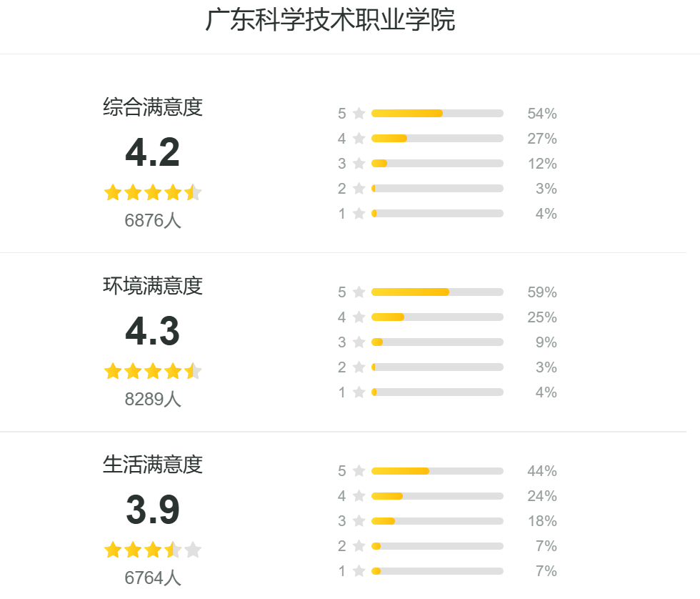Viewport: 700px width, 599px height.
Task: Click the 54% progress bar in 综合满意度
Action: pos(437,114)
